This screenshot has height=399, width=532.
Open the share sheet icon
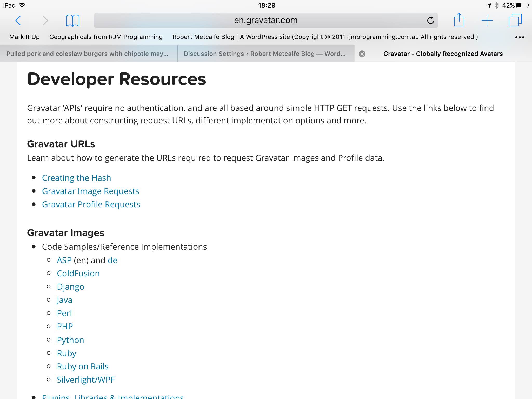(x=459, y=20)
